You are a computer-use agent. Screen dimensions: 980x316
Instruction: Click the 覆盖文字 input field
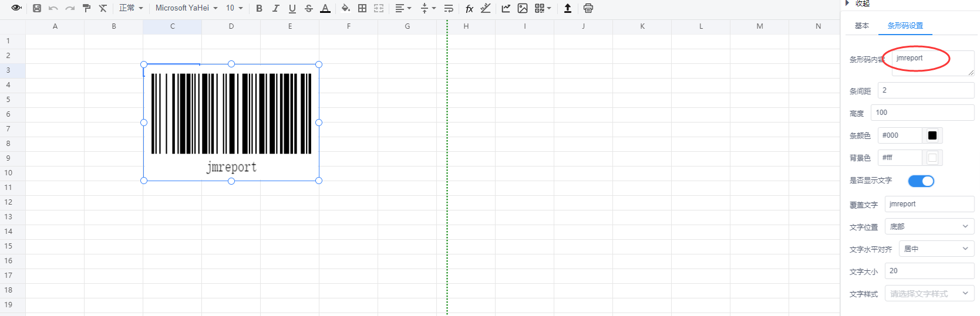[930, 204]
